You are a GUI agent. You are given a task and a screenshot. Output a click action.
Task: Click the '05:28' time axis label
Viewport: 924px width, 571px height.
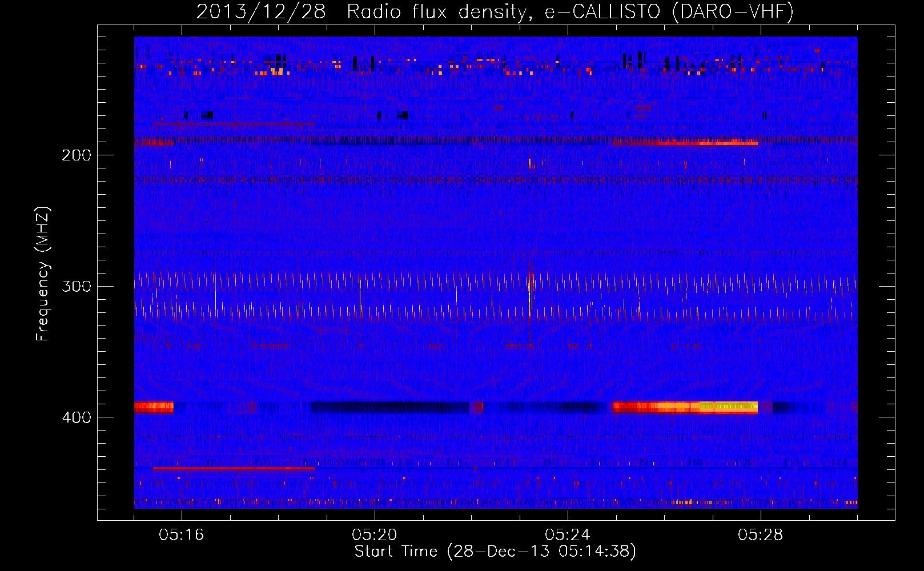[x=761, y=535]
